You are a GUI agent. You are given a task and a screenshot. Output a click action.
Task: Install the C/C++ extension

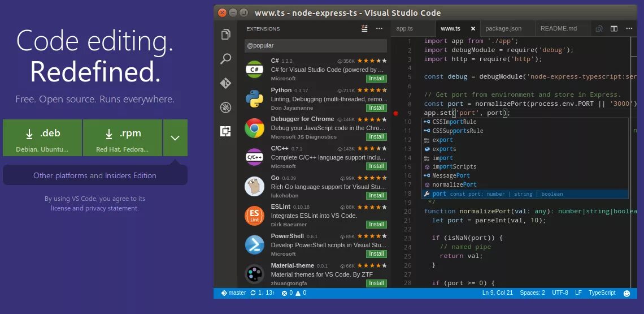point(376,166)
